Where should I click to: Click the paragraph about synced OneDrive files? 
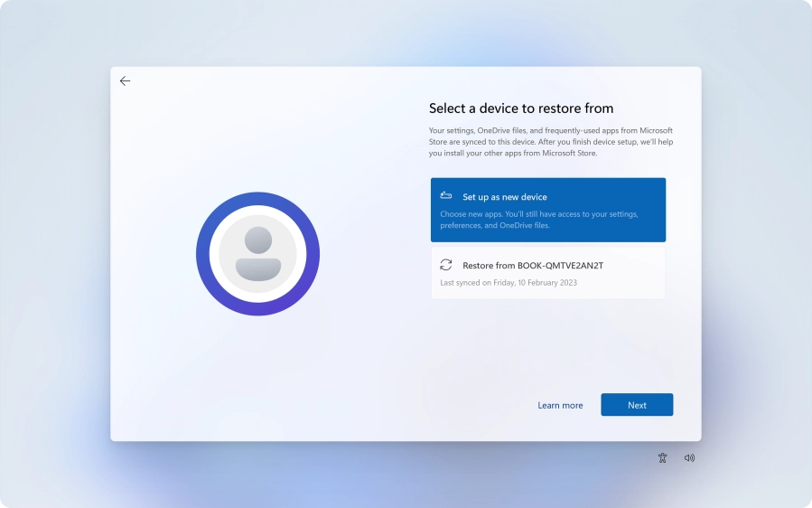pos(550,142)
